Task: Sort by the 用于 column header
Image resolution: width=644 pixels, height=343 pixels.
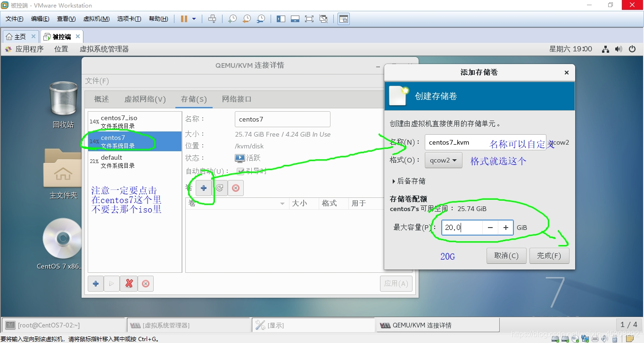Action: [365, 203]
